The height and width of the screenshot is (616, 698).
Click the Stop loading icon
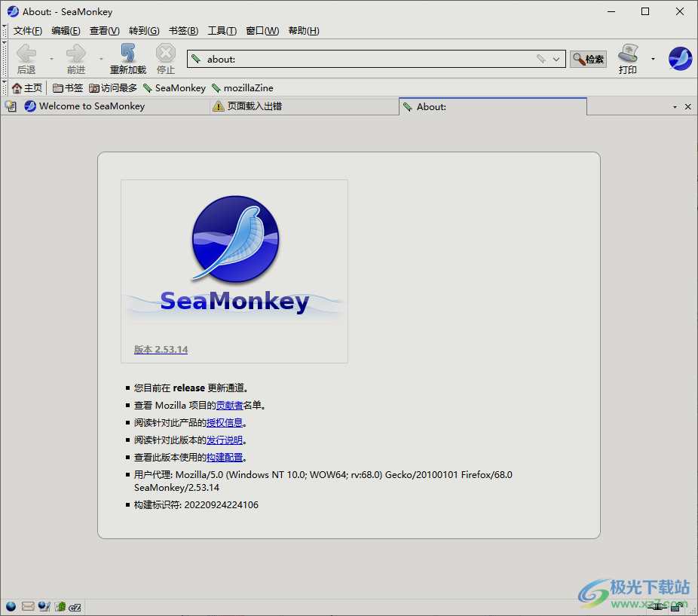point(166,54)
